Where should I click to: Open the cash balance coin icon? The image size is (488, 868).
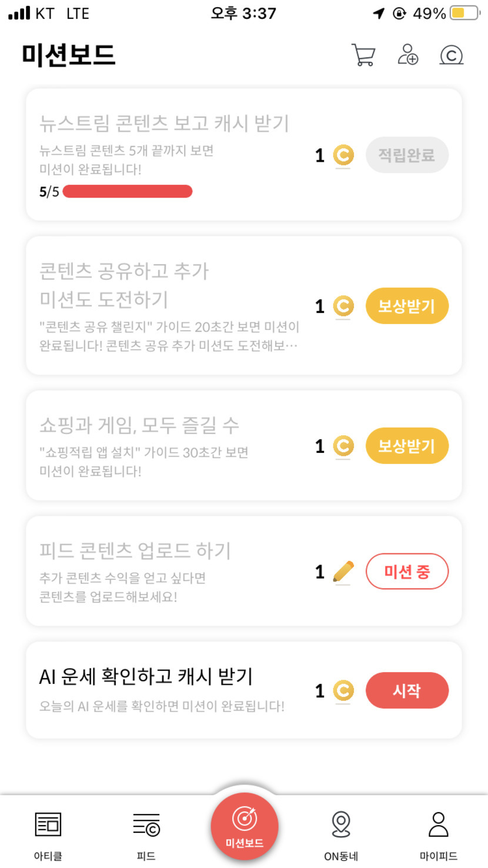[x=451, y=55]
